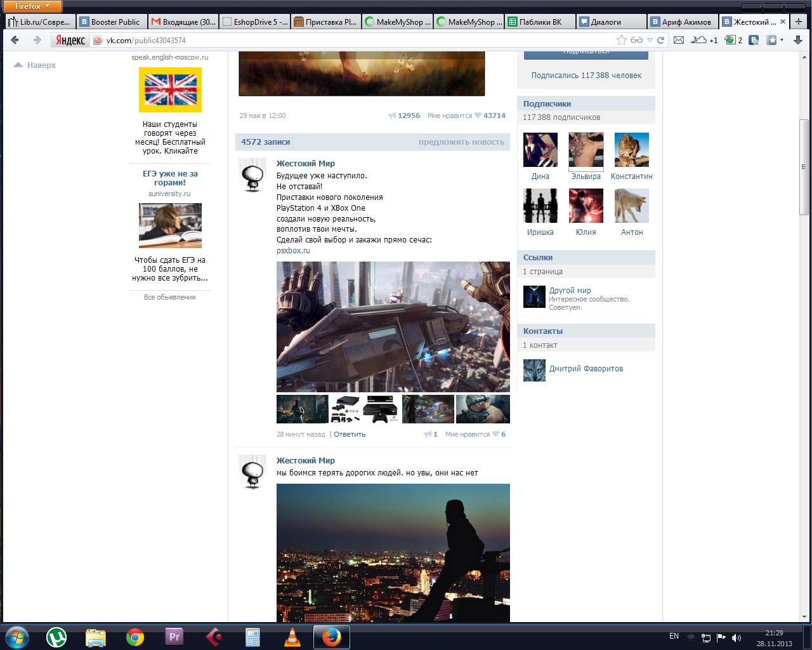Screen dimensions: 812x650
Task: Open the downloads arrow icon
Action: coord(798,40)
